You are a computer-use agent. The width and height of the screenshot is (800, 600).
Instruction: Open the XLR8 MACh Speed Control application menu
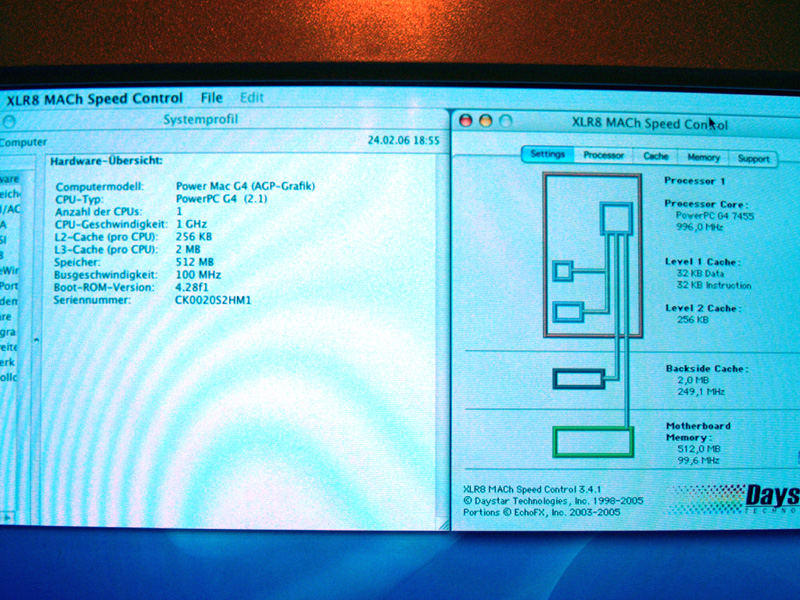(x=94, y=98)
